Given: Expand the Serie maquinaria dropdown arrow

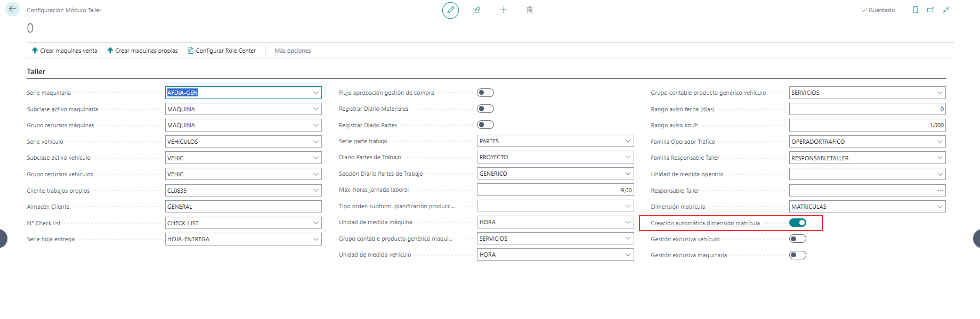Looking at the screenshot, I should [x=316, y=93].
